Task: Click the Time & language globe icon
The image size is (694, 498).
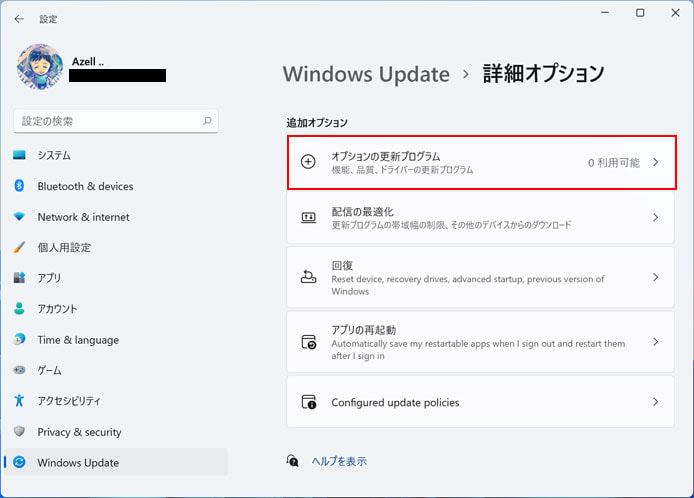Action: coord(19,339)
